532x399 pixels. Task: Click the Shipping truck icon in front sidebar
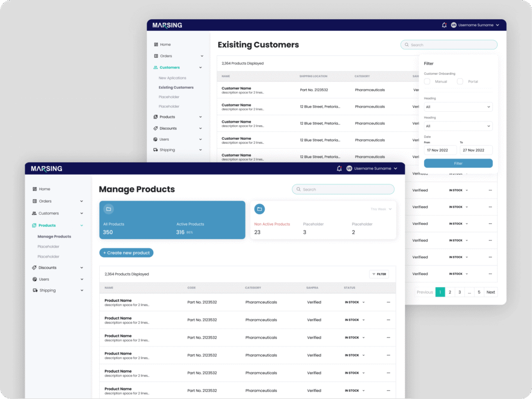coord(34,290)
